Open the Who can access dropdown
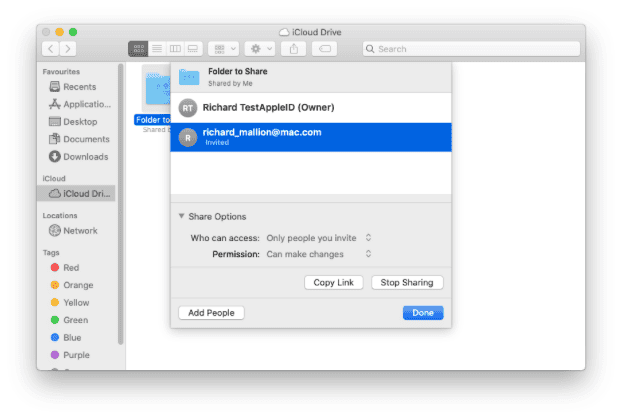622x419 pixels. (319, 238)
